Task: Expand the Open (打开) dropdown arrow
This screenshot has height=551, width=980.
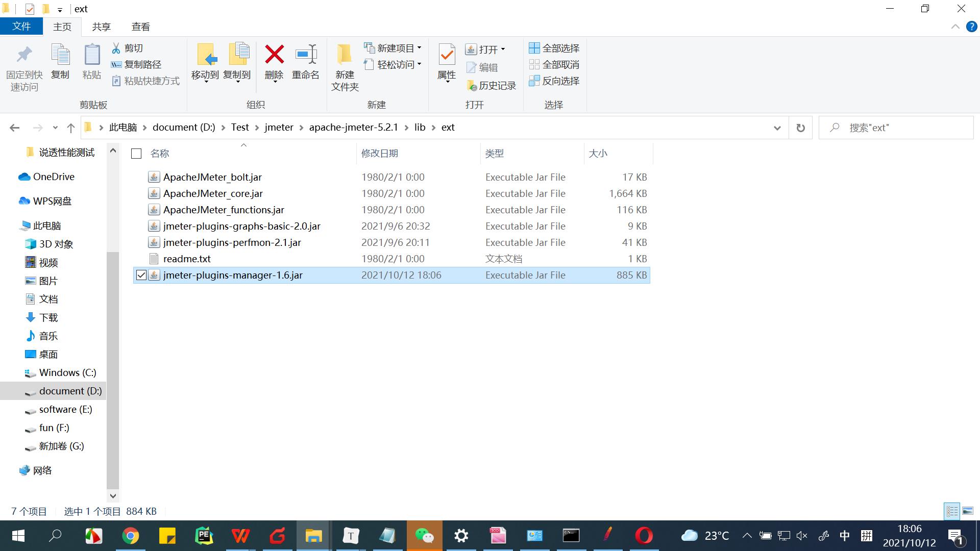Action: (x=503, y=49)
